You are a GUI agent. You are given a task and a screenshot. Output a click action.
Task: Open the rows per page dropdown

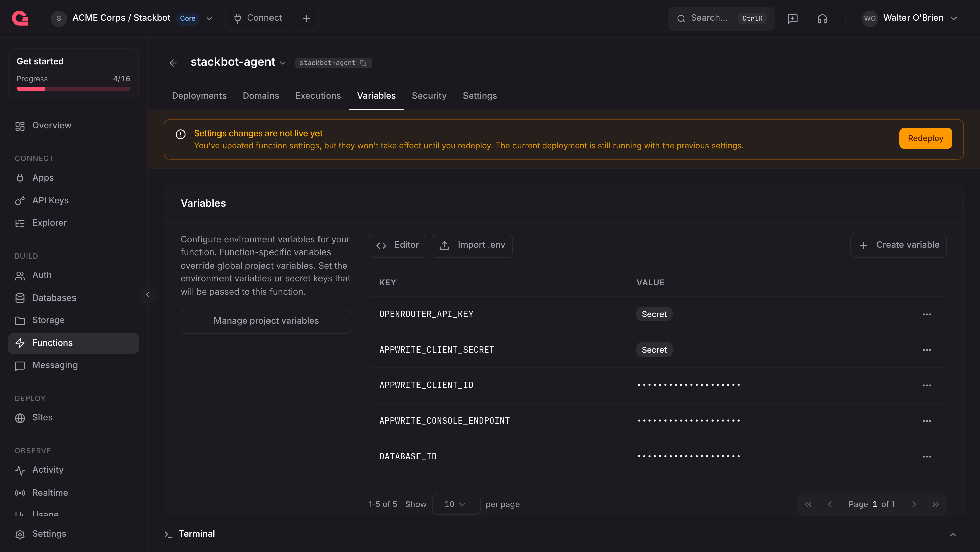[456, 504]
